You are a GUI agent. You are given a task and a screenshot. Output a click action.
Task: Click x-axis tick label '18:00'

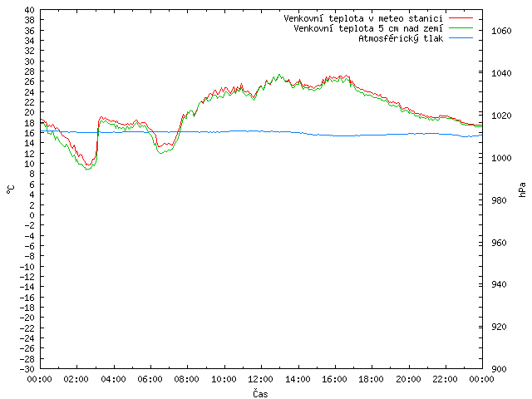coord(372,379)
